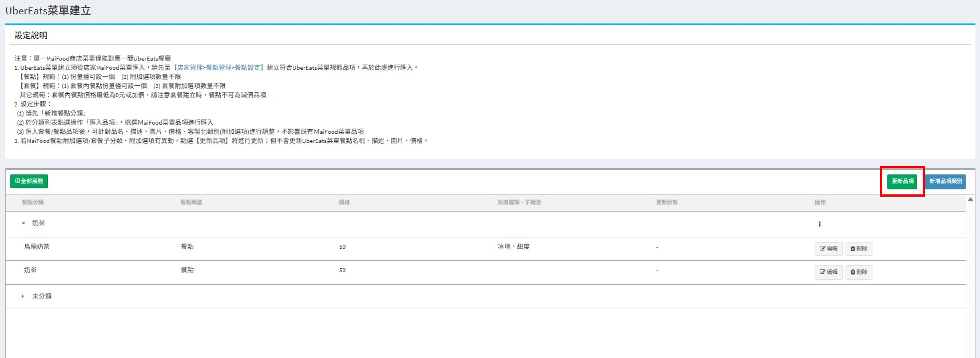980x358 pixels.
Task: Click the blue 新增品項類別 button
Action: pos(945,181)
